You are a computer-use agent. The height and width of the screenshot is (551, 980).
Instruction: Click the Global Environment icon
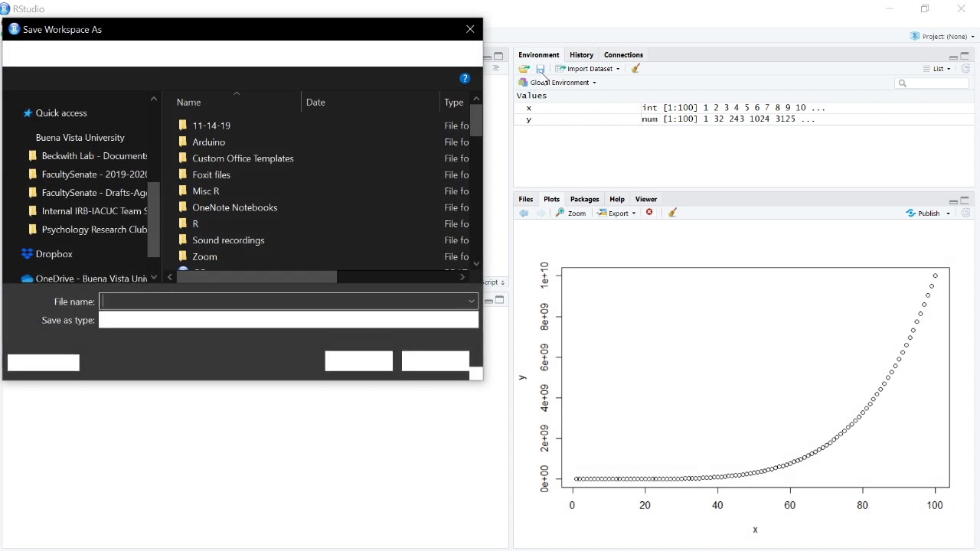[523, 83]
